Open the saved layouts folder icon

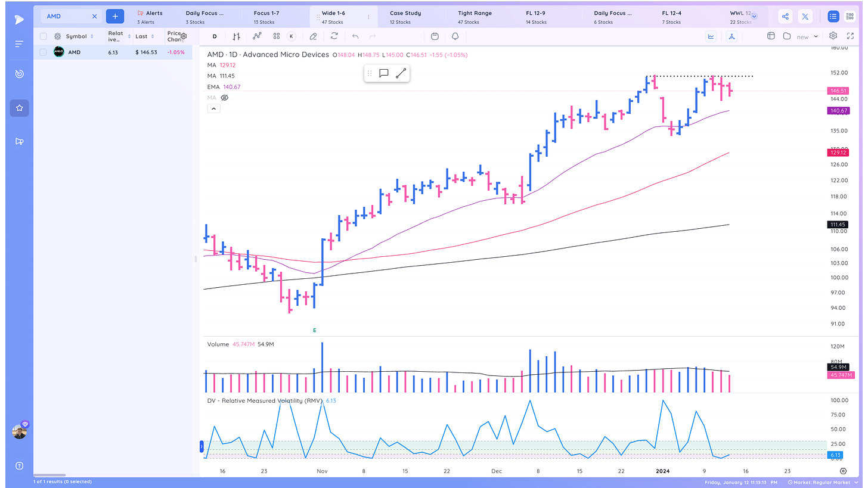(787, 36)
